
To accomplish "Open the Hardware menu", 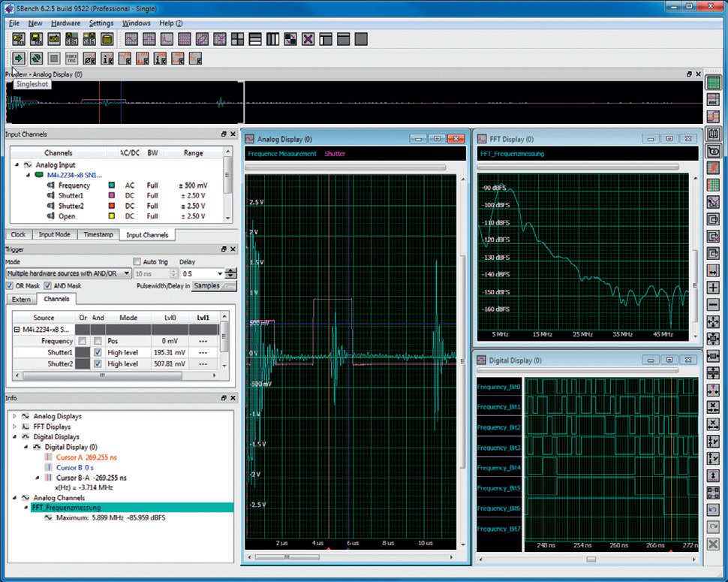I will coord(65,23).
